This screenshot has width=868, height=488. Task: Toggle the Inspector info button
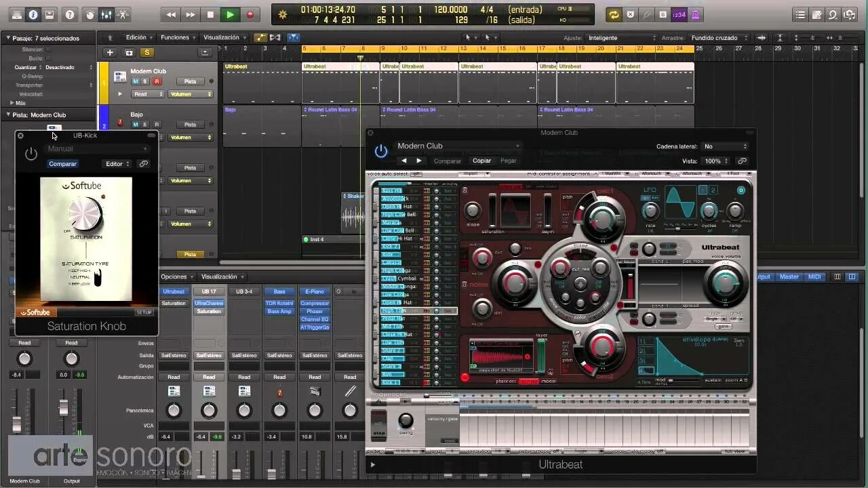pos(33,14)
